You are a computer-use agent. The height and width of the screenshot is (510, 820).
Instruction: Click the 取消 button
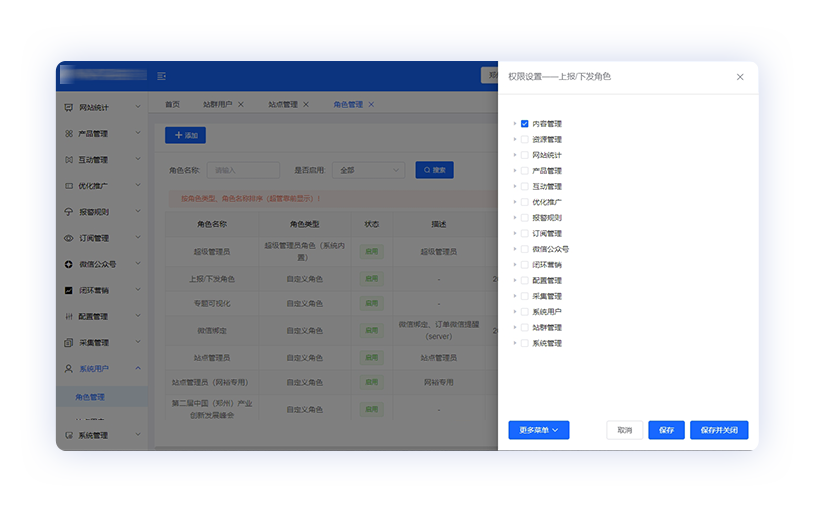(x=624, y=430)
